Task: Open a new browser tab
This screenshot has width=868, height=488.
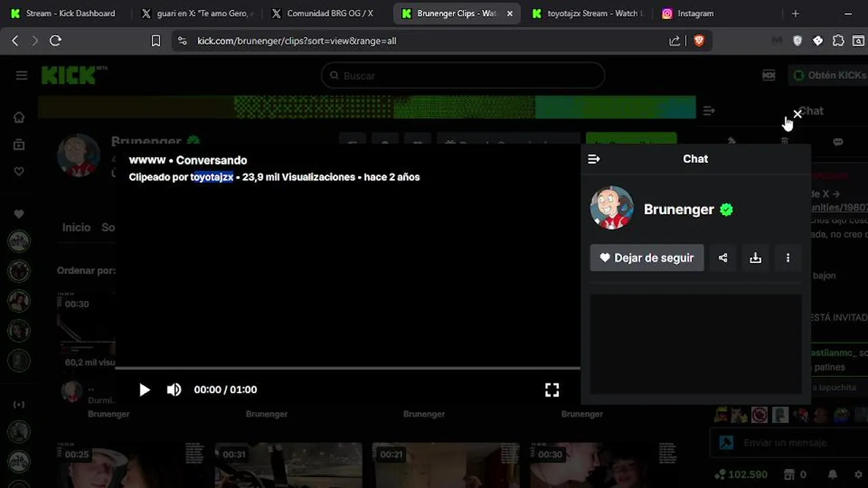Action: 795,14
